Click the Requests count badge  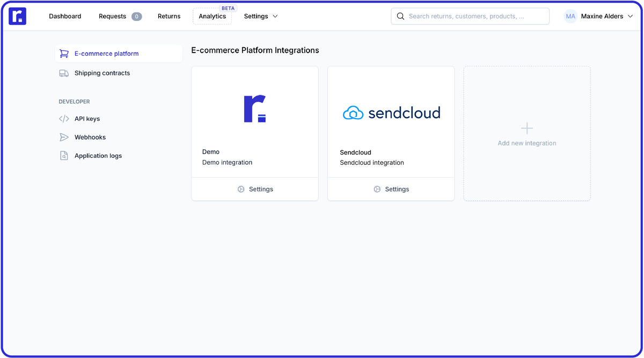click(137, 17)
